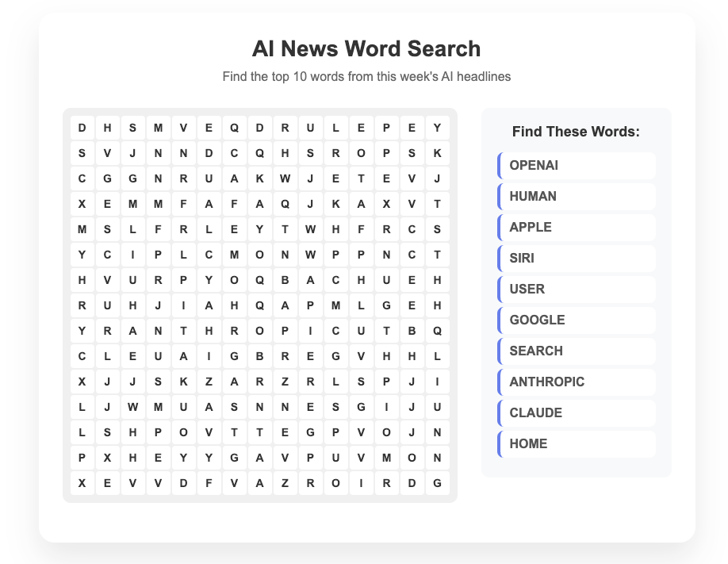Click W in row starting LJWMU
Viewport: 728px width, 564px height.
point(132,407)
